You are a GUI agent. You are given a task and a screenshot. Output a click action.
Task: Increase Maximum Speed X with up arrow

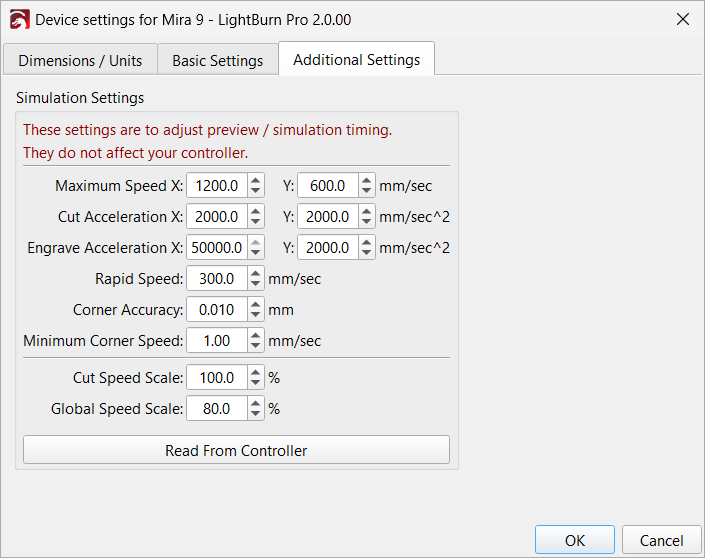coord(256,181)
